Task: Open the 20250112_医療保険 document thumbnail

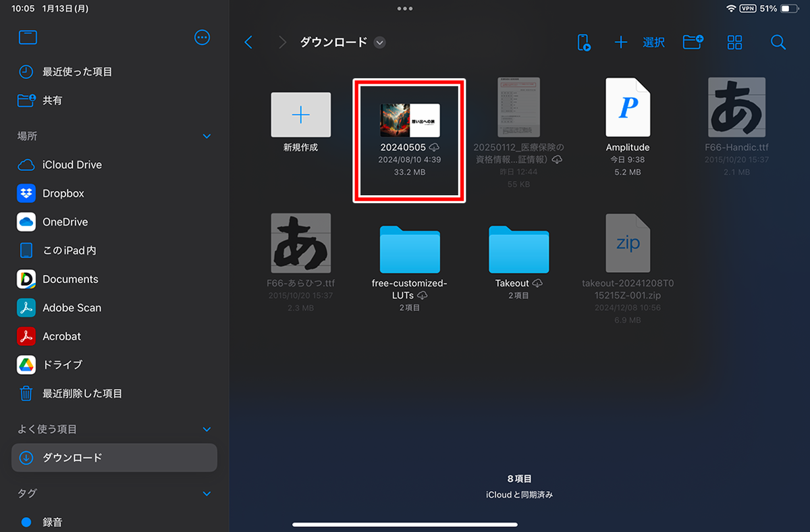Action: [519, 107]
